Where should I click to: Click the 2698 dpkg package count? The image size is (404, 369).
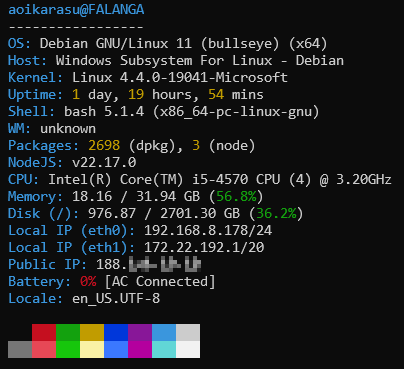click(x=104, y=145)
